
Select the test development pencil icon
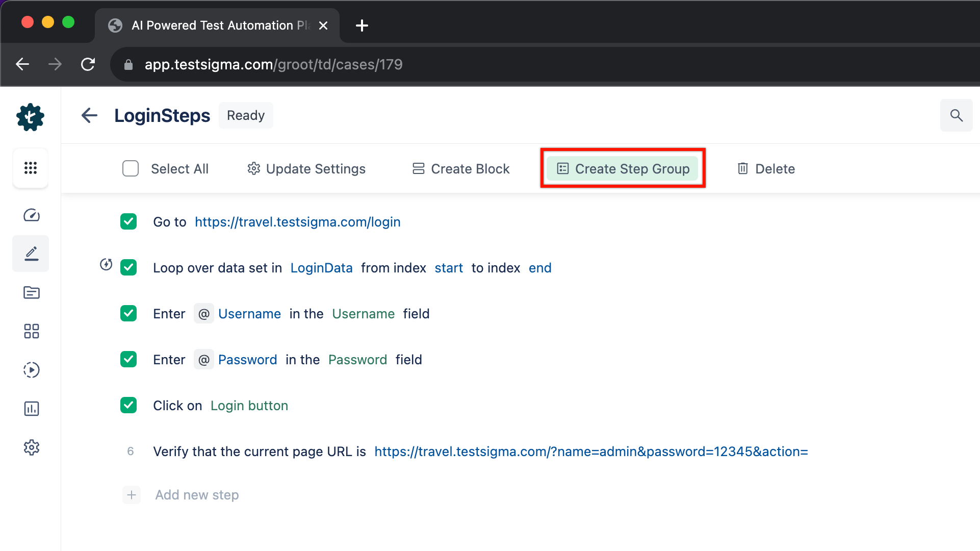point(31,254)
